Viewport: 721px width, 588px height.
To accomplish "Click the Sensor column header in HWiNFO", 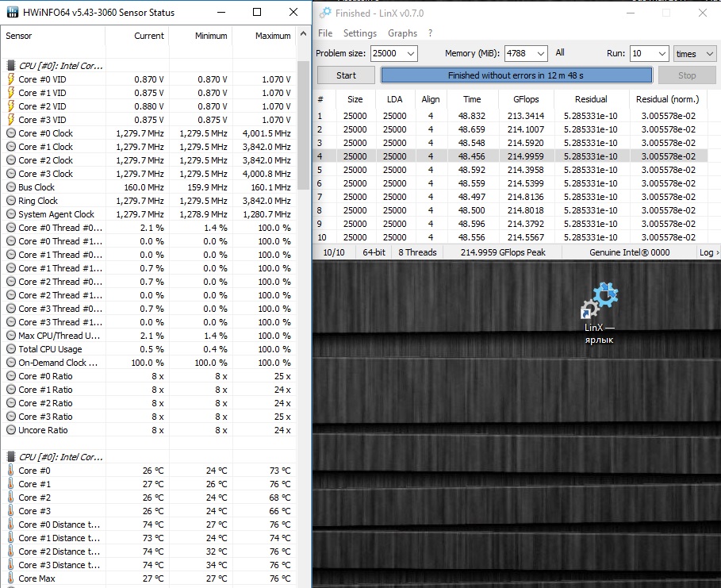I will (52, 36).
